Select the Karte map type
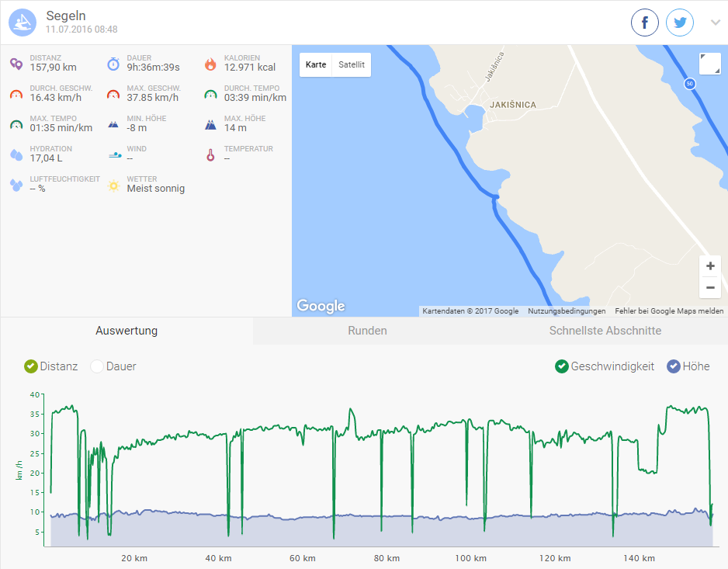Image resolution: width=728 pixels, height=569 pixels. (x=316, y=64)
